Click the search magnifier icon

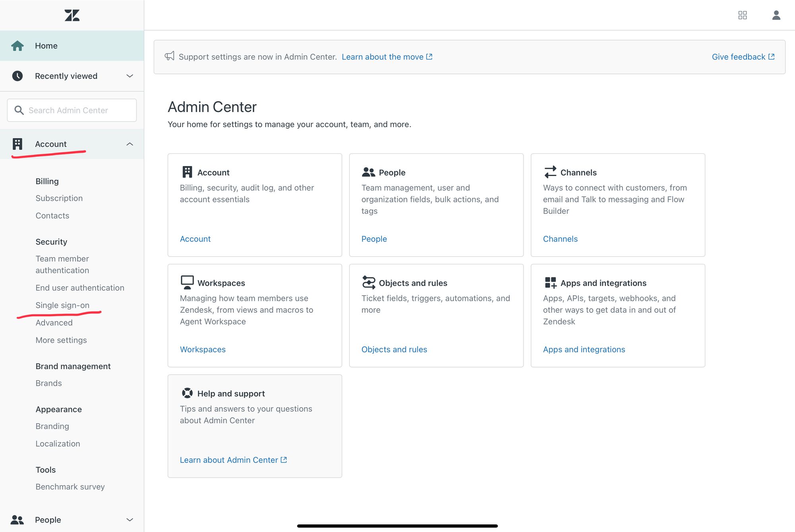[x=19, y=110]
